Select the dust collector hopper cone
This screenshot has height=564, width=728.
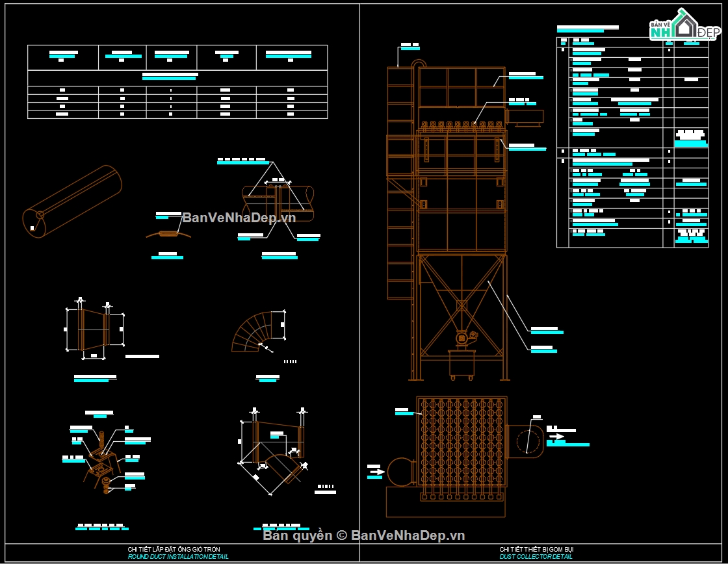[461, 305]
